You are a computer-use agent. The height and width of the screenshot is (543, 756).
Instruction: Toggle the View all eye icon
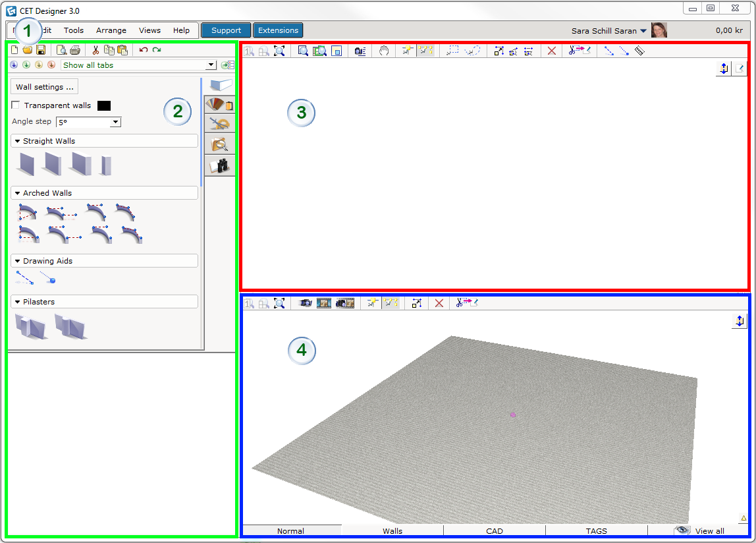click(x=682, y=530)
